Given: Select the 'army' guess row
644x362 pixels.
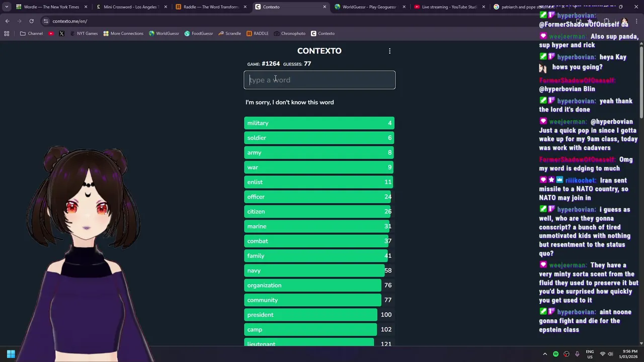Looking at the screenshot, I should point(319,152).
